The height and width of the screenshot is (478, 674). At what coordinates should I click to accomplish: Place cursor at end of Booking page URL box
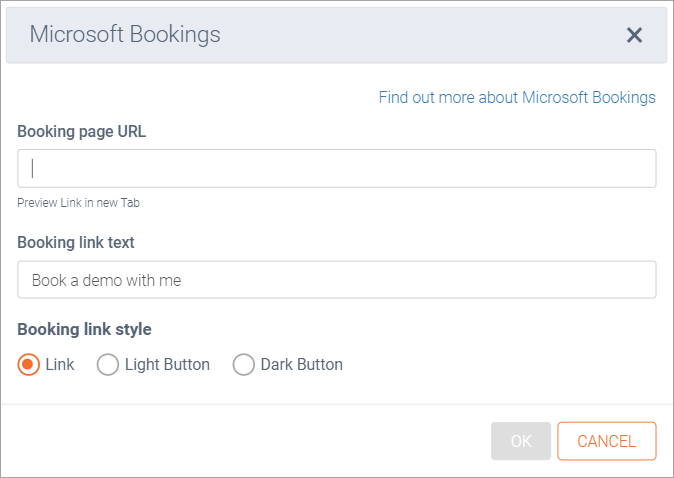tap(640, 168)
